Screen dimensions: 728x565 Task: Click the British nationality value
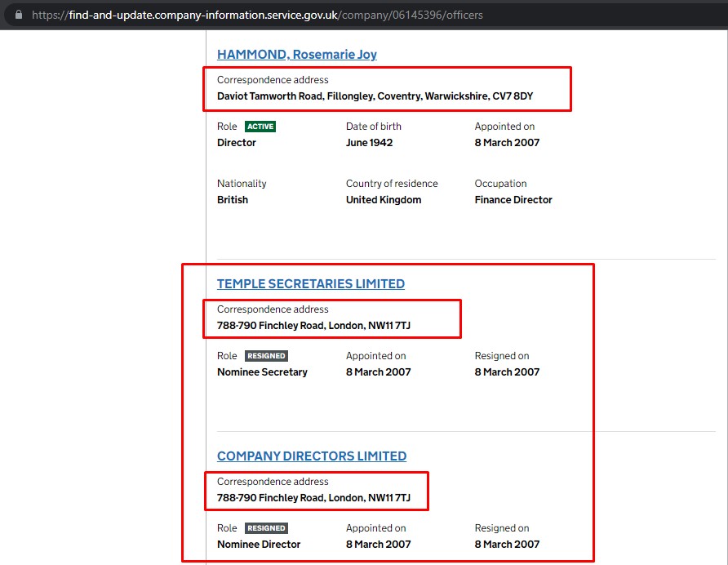click(x=232, y=200)
